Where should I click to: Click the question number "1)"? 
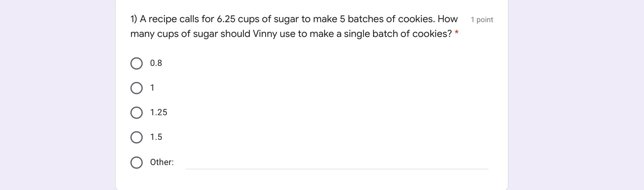pyautogui.click(x=134, y=19)
